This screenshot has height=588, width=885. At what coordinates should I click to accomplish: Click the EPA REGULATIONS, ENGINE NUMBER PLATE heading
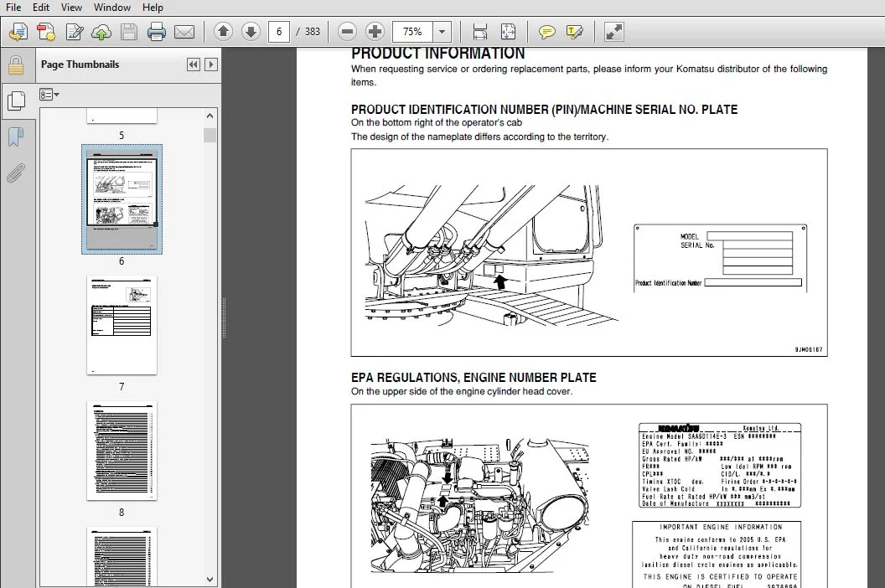(x=474, y=378)
